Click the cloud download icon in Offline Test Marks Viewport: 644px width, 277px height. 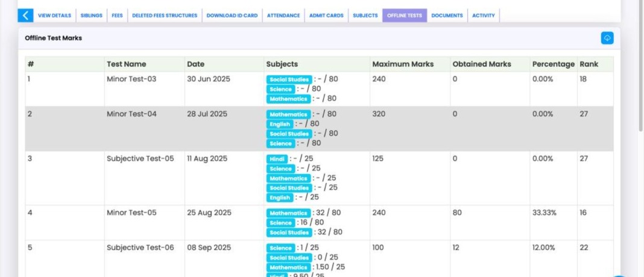pos(607,38)
